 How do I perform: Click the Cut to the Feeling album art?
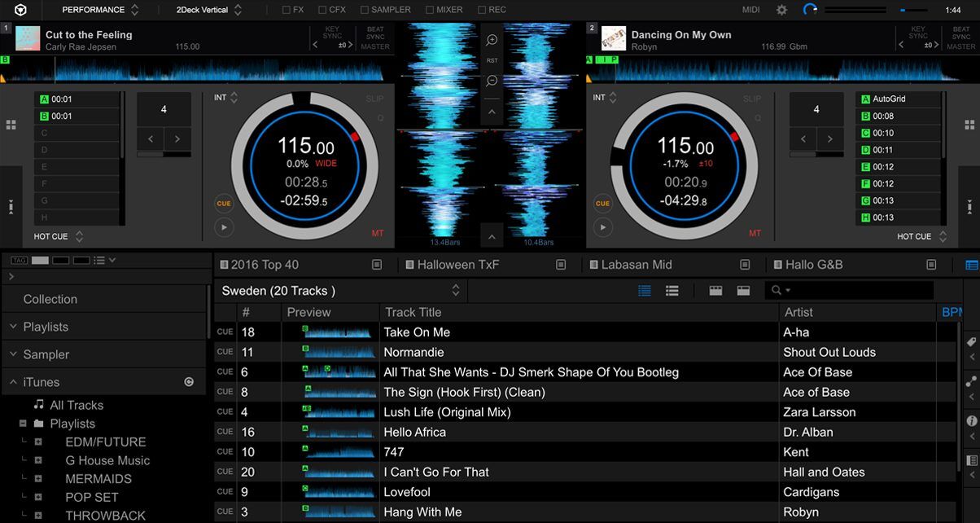coord(28,38)
